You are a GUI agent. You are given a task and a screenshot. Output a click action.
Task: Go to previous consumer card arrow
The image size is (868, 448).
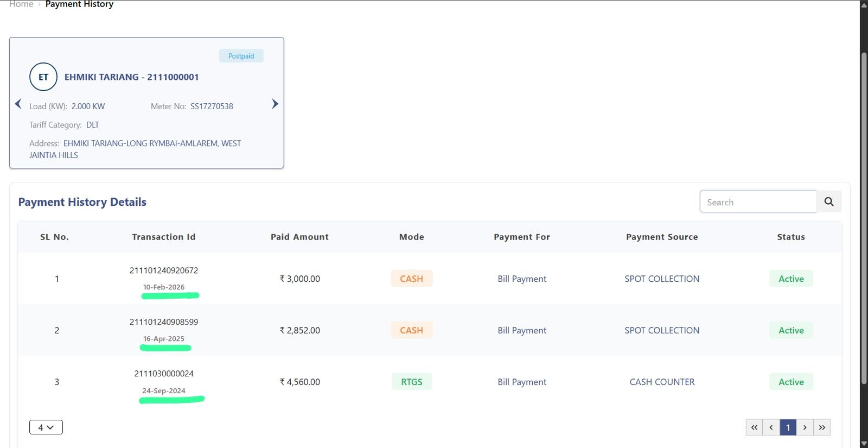tap(18, 104)
